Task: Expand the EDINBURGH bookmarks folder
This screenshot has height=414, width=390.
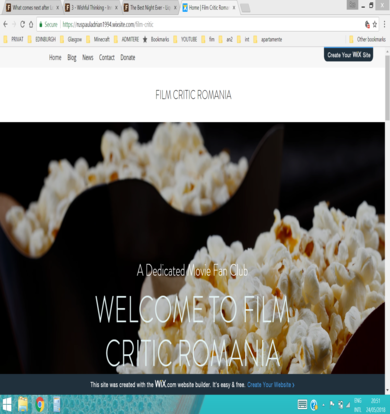Action: pyautogui.click(x=42, y=39)
